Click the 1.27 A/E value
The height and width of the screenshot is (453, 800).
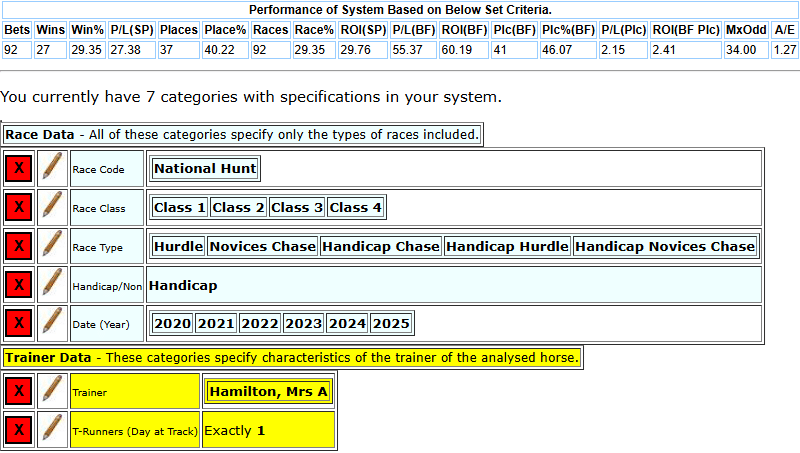(x=785, y=50)
